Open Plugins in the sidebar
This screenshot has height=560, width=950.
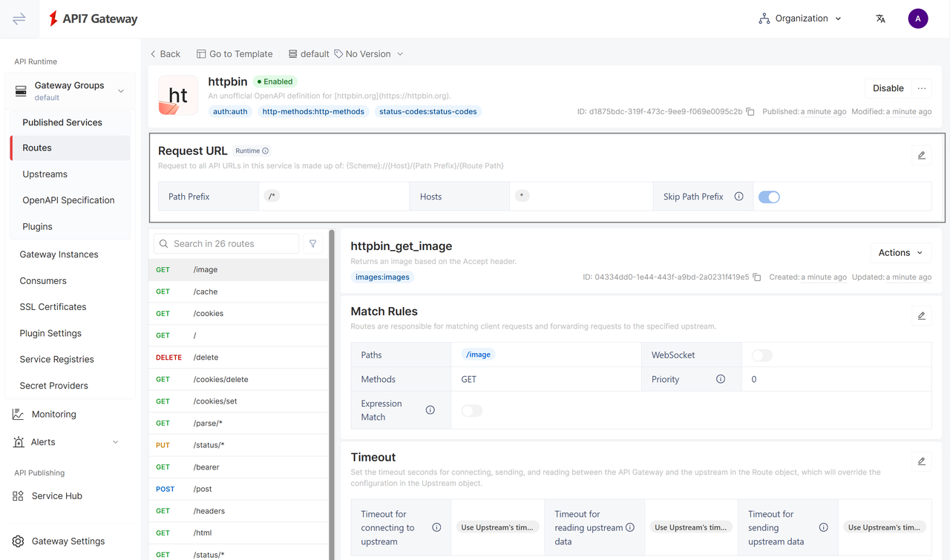point(37,227)
